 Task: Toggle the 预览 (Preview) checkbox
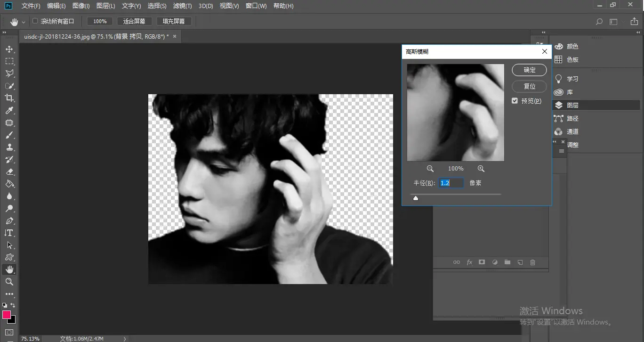click(x=515, y=101)
